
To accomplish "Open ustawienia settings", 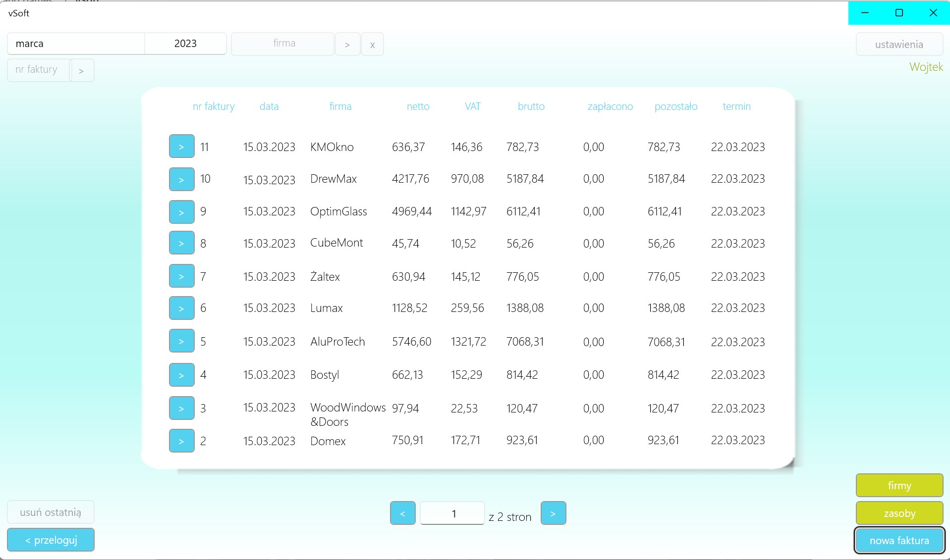I will [x=899, y=44].
